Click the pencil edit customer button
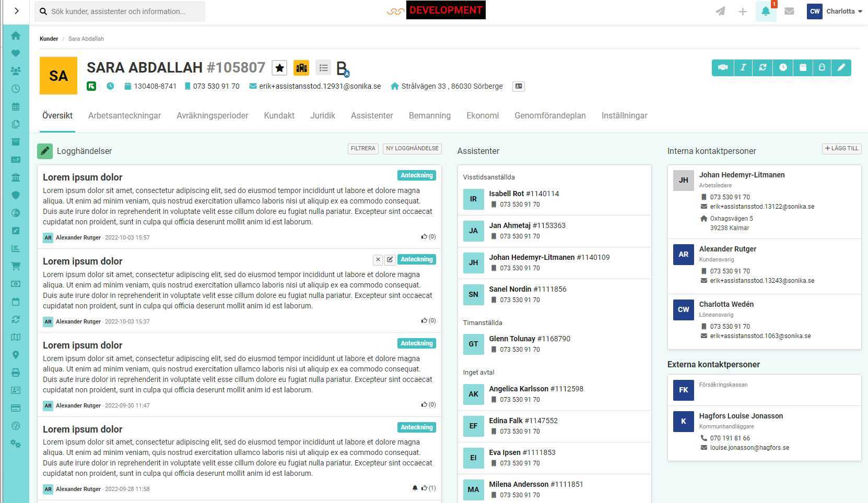This screenshot has height=503, width=868. pos(841,68)
